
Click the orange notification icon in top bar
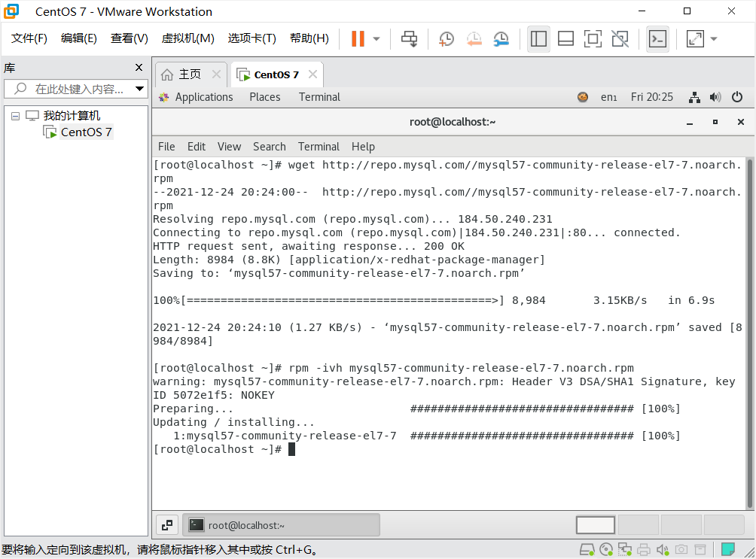[x=583, y=97]
